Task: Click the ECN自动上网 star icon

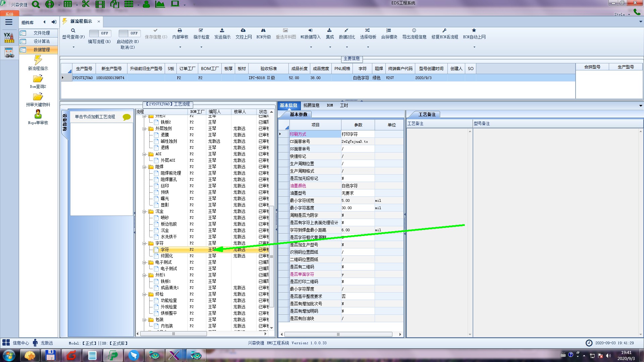Action: click(x=474, y=31)
